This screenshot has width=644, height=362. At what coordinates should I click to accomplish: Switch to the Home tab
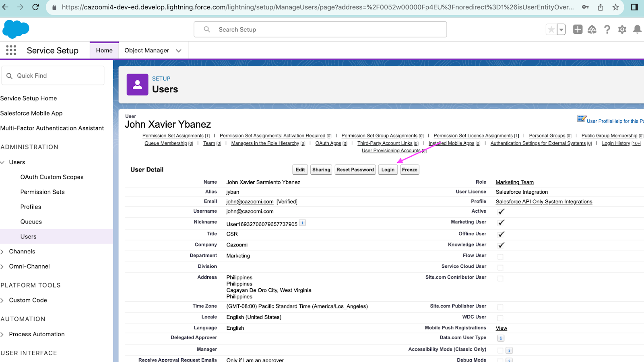point(104,50)
